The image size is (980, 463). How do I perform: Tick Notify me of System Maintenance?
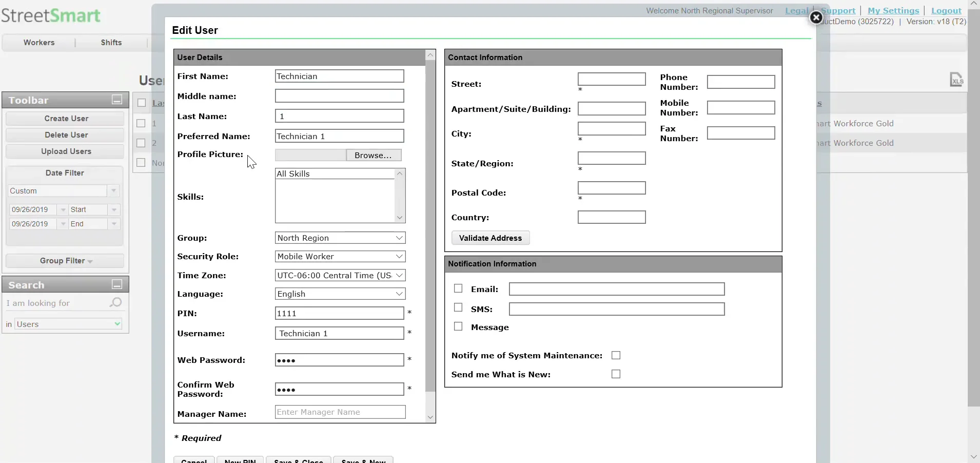[616, 355]
